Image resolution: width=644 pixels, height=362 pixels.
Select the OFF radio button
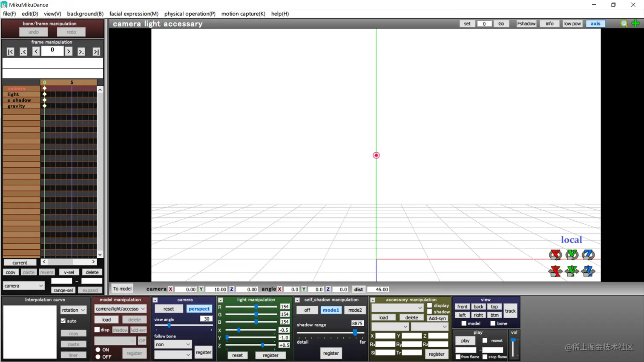[x=98, y=357]
